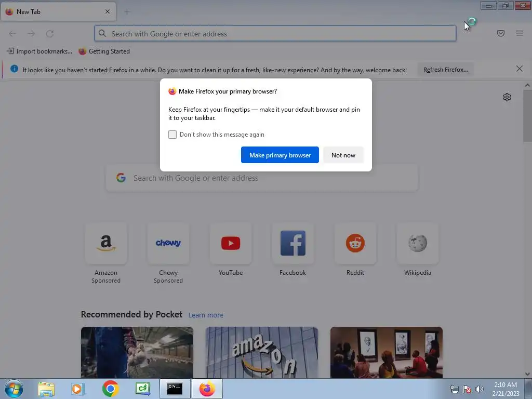Click the Back navigation arrow
Viewport: 532px width, 399px height.
12,34
